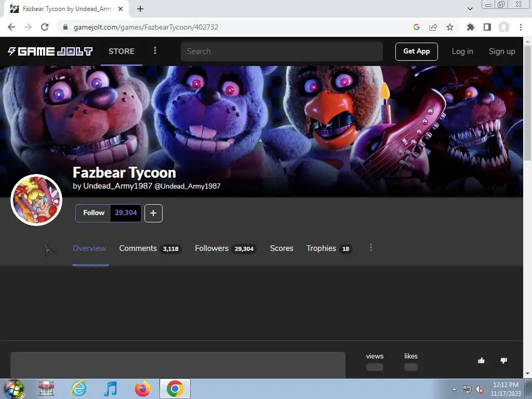
Task: Show hidden system tray icons
Action: [x=454, y=390]
